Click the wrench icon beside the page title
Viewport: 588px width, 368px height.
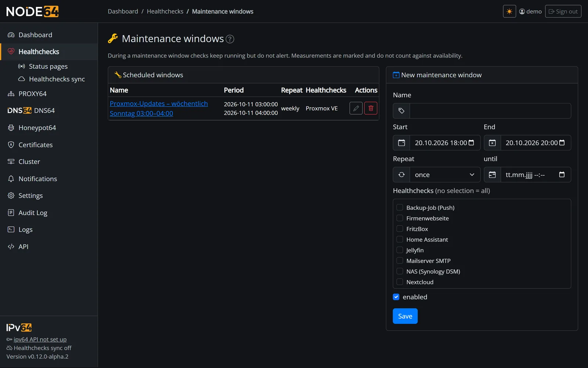tap(113, 38)
